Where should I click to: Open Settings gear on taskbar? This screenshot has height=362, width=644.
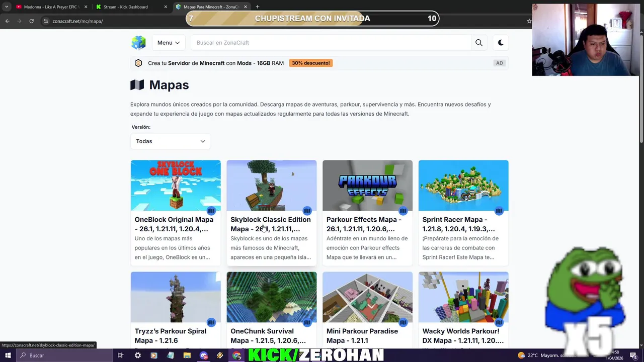(137, 355)
